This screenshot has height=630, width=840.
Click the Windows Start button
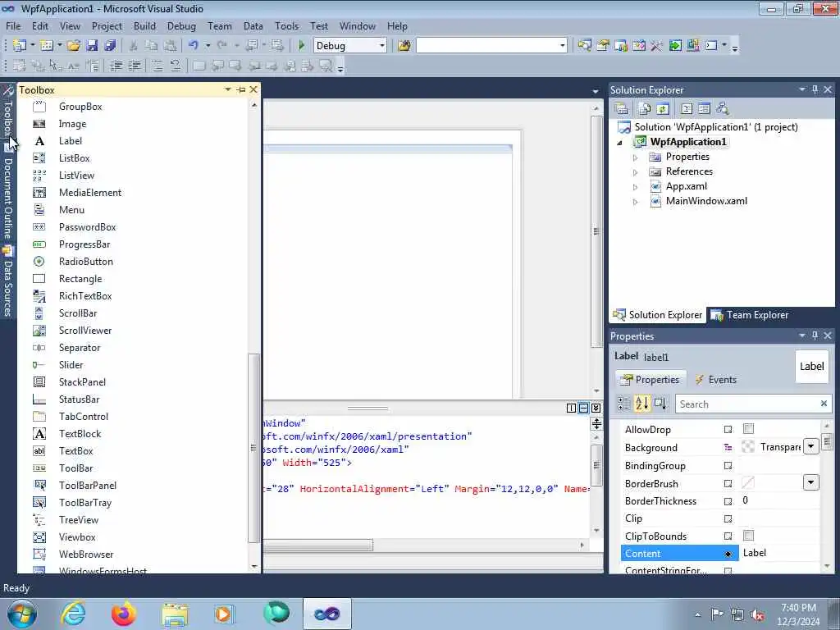pos(22,614)
